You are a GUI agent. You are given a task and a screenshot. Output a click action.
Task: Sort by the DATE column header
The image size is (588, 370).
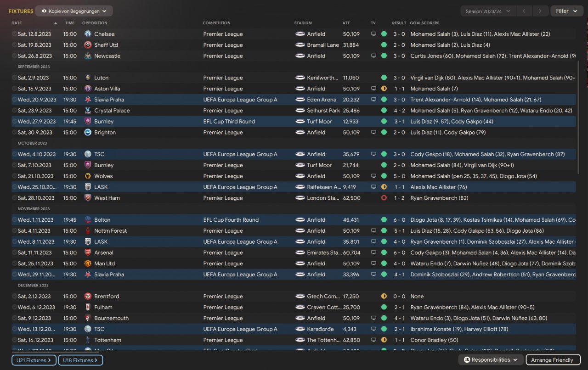point(17,23)
